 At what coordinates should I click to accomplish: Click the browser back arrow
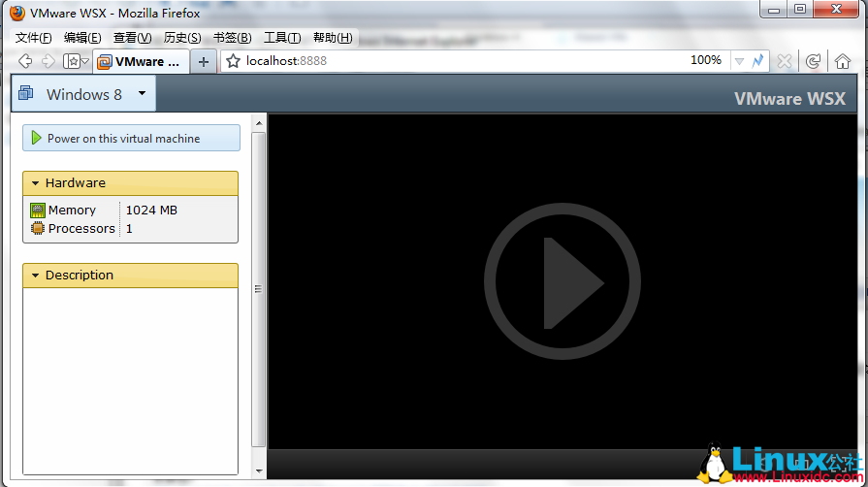(26, 61)
